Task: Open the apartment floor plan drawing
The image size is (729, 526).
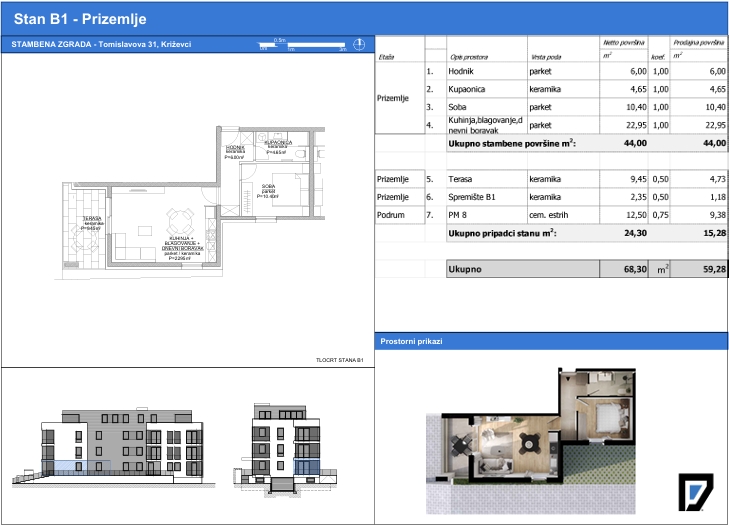Action: (190, 202)
